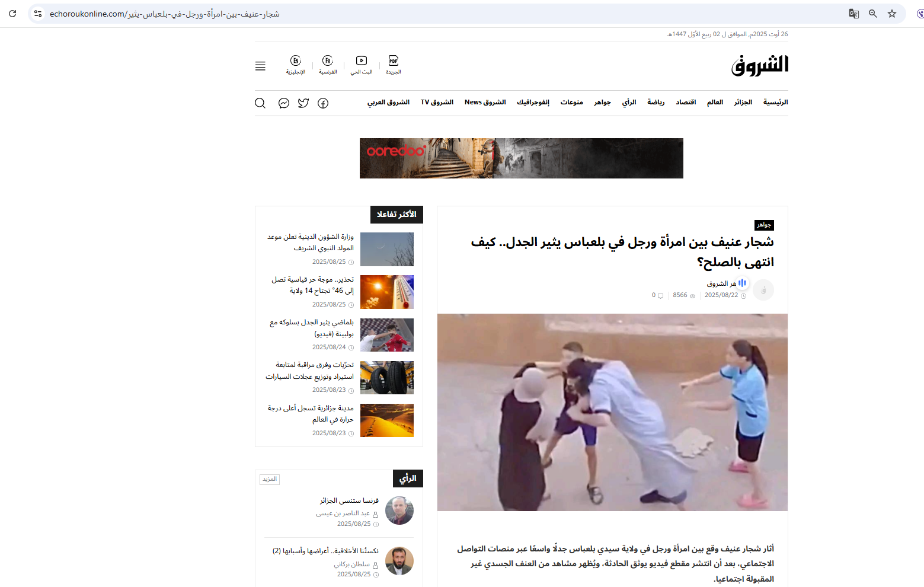Image resolution: width=924 pixels, height=587 pixels.
Task: Open the Facebook icon
Action: point(323,103)
